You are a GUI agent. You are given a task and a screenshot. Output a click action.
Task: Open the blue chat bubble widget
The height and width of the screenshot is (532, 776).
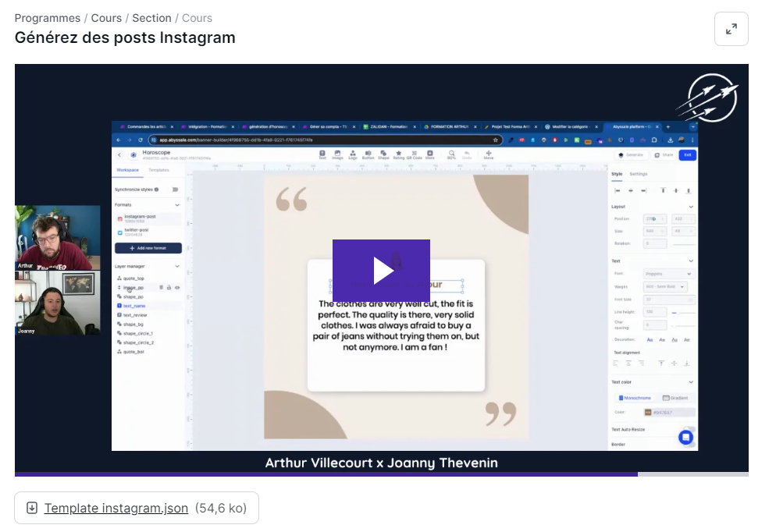point(685,437)
